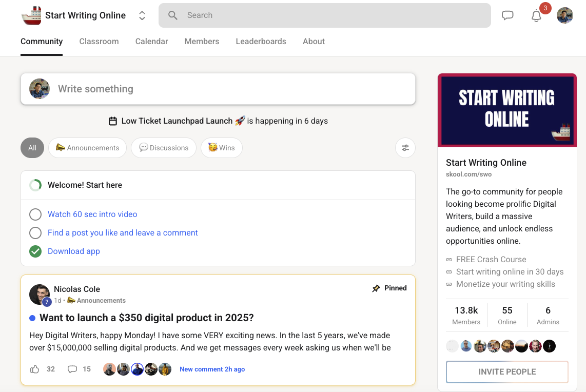Click the blue unread dot on post
The image size is (586, 392).
click(x=32, y=318)
